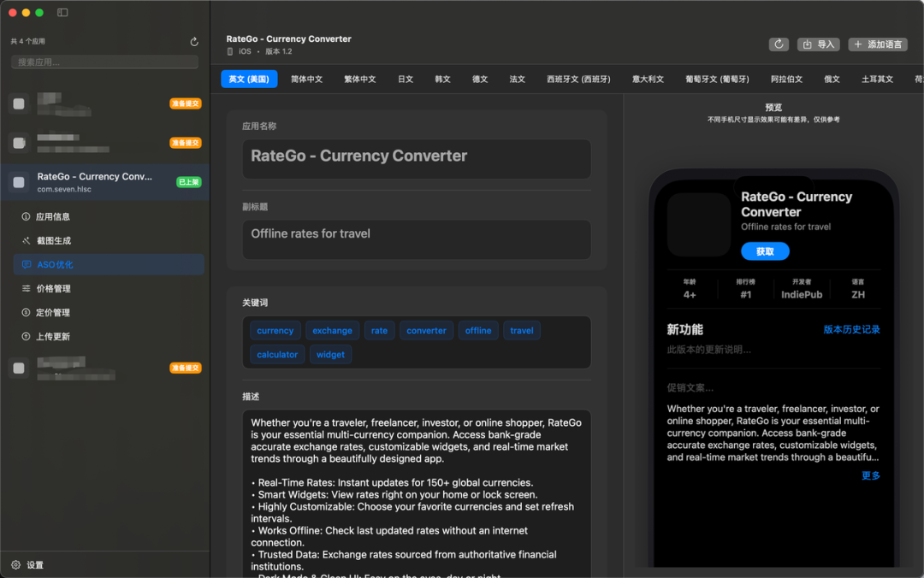This screenshot has height=578, width=924.
Task: Open the 价格管理 sidebar item
Action: tap(109, 289)
